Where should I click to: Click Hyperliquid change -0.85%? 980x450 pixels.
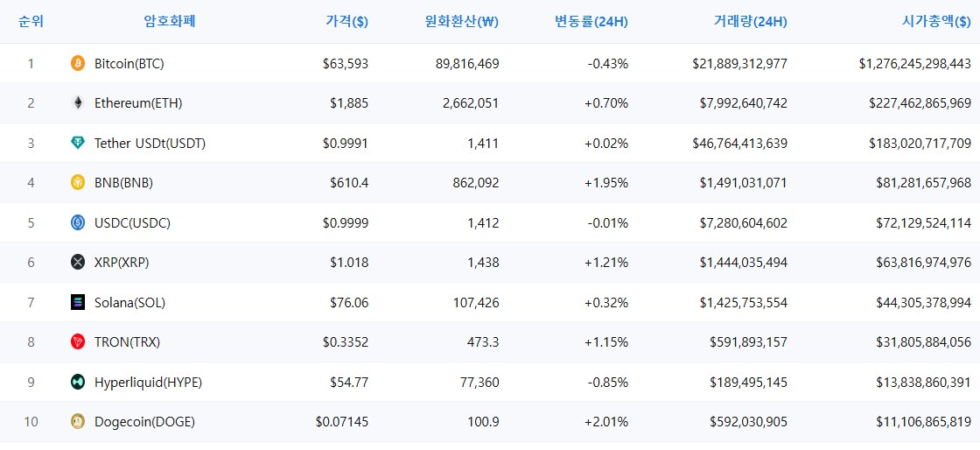coord(608,382)
